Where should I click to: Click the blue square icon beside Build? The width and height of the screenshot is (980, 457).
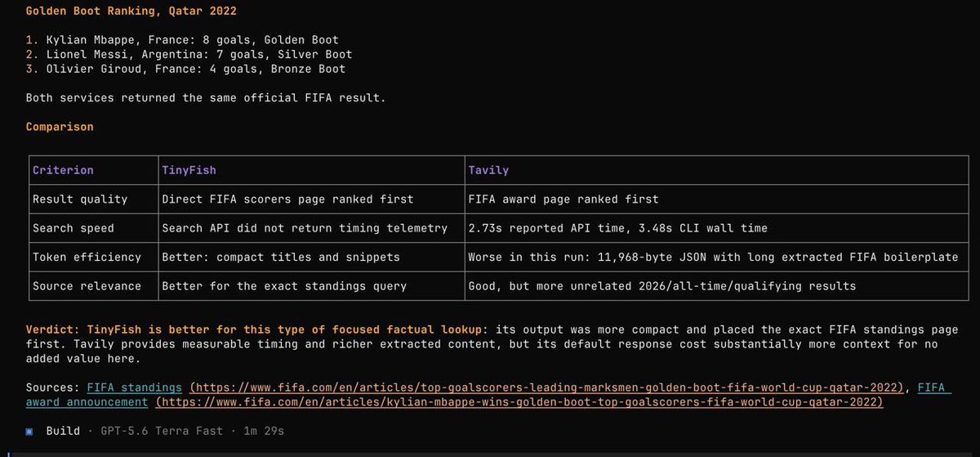pyautogui.click(x=29, y=431)
